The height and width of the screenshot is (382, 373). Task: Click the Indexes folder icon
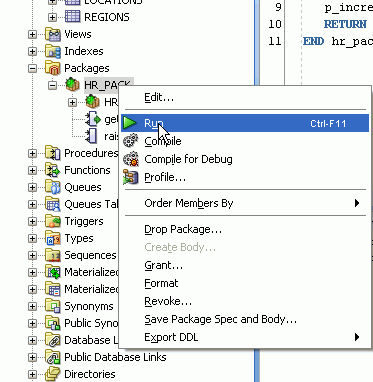(53, 51)
